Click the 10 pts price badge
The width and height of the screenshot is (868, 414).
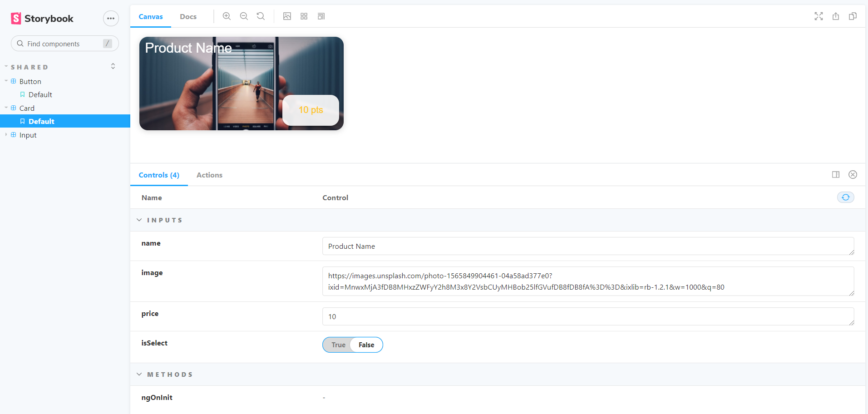[311, 110]
